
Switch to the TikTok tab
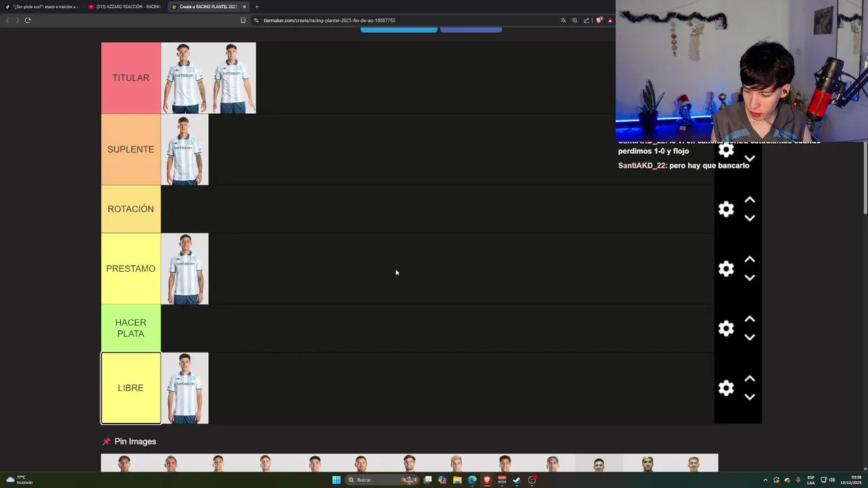[42, 7]
